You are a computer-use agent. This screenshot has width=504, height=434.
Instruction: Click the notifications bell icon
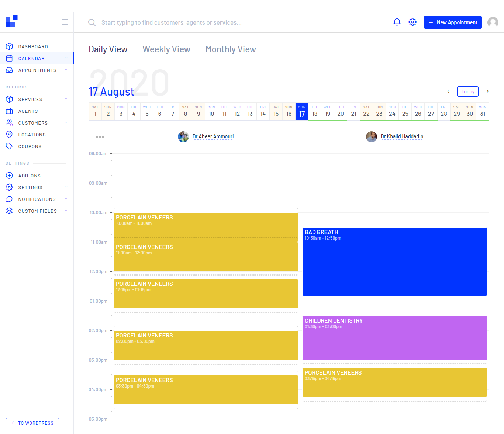pos(397,22)
